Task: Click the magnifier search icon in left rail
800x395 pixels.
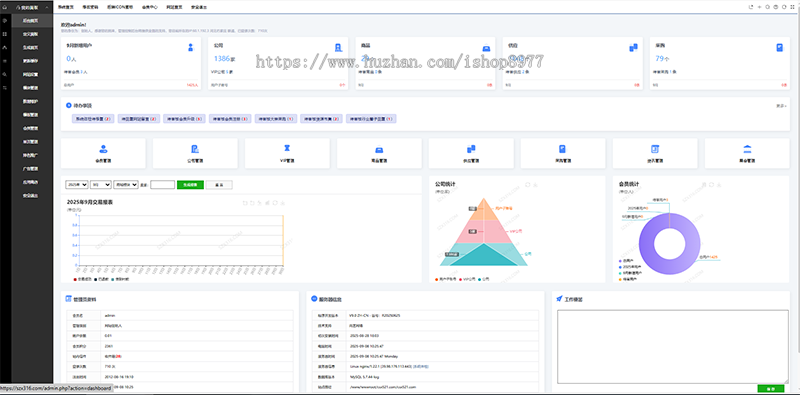Action: pyautogui.click(x=5, y=75)
